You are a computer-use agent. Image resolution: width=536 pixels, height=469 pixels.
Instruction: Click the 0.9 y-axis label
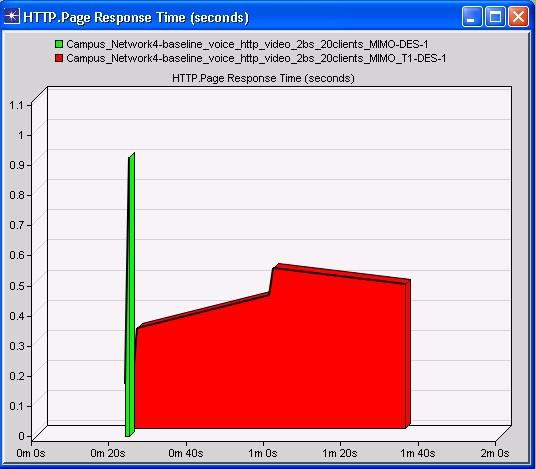[16, 165]
